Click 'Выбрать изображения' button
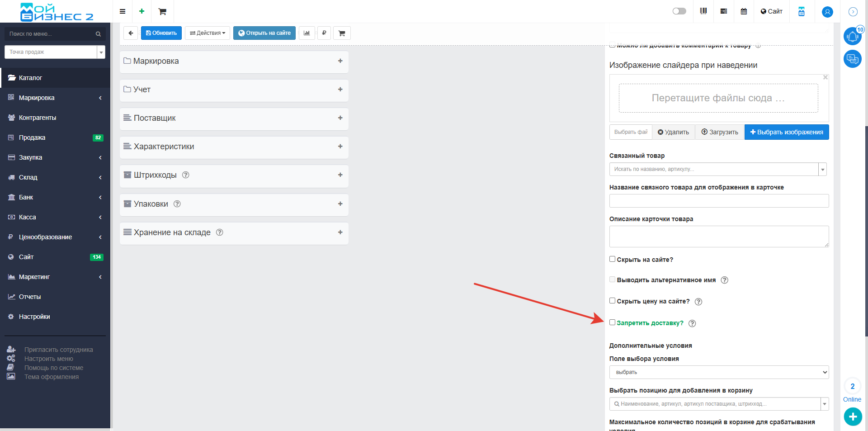The height and width of the screenshot is (431, 868). click(x=787, y=132)
